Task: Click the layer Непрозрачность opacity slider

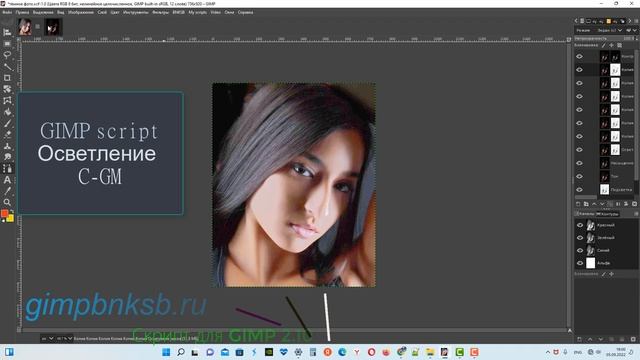Action: tap(605, 38)
